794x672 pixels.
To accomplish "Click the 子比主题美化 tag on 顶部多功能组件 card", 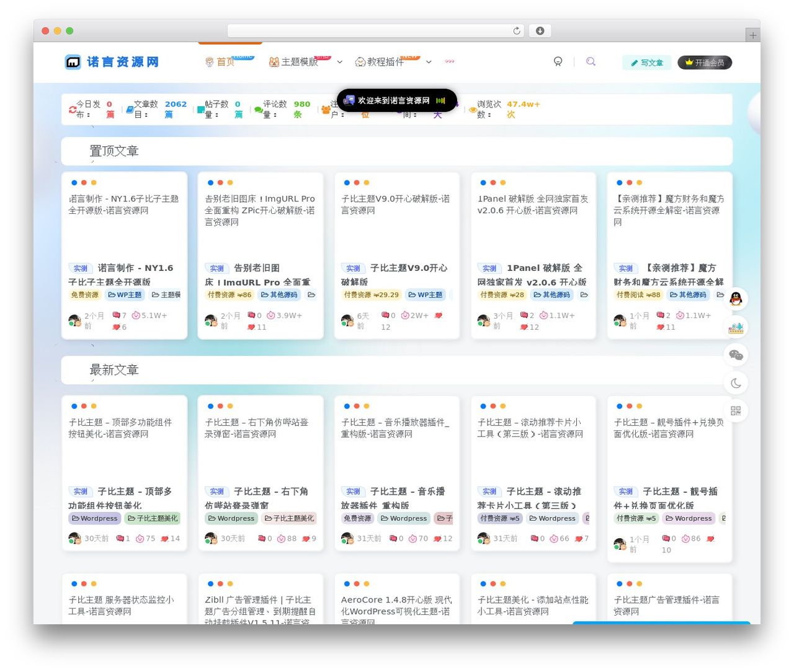I will [x=153, y=518].
